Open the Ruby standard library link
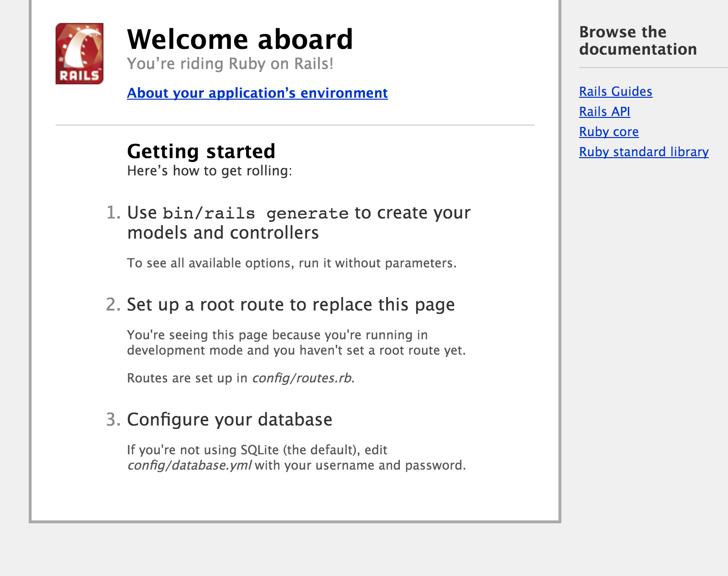The image size is (728, 576). pyautogui.click(x=644, y=152)
